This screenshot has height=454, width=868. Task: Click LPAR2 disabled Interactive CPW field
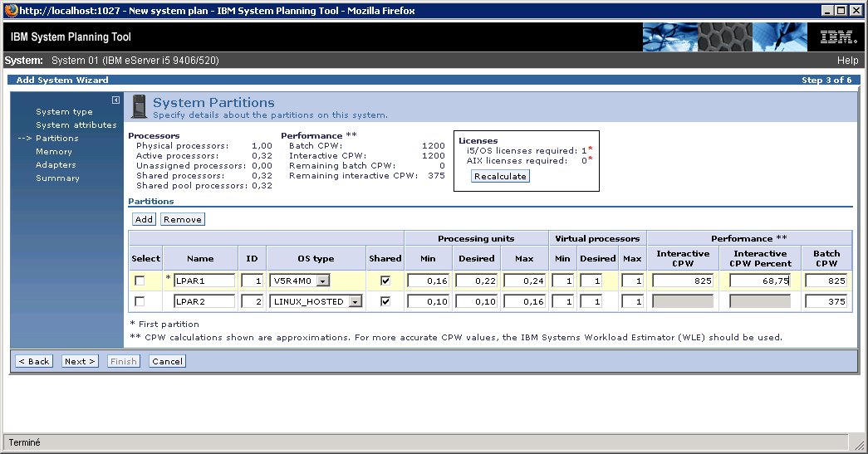[683, 301]
